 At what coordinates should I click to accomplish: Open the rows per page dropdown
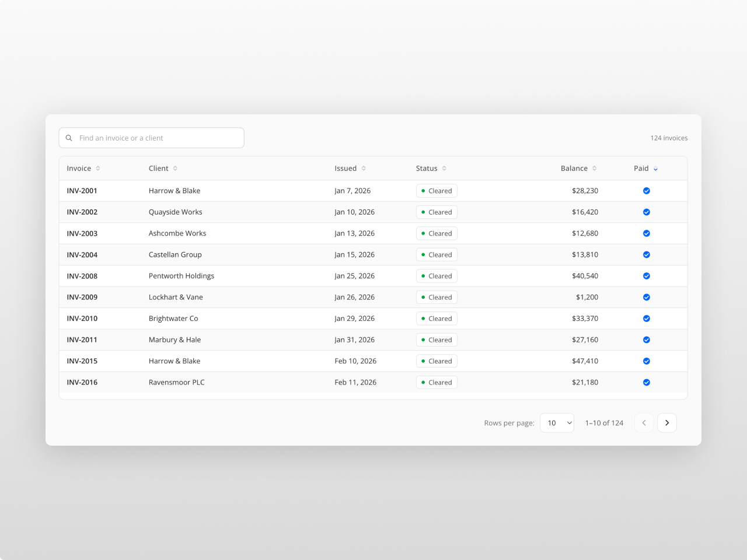pos(557,423)
